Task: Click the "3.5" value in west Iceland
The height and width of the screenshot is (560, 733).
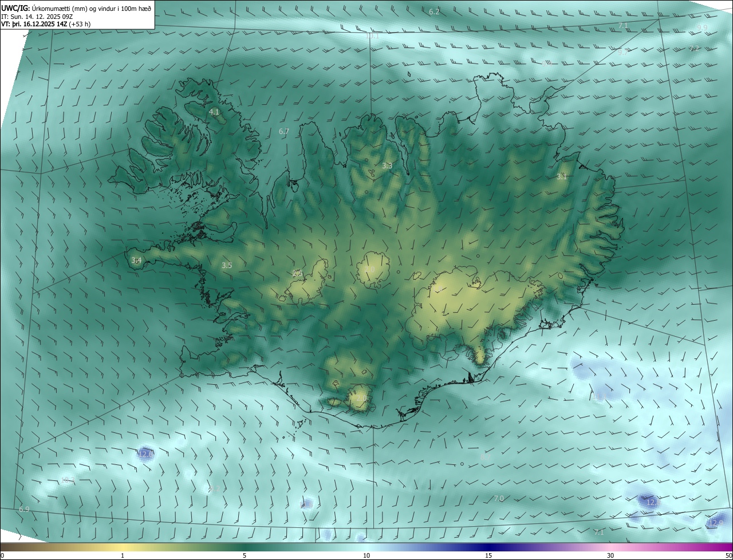Action: click(227, 265)
